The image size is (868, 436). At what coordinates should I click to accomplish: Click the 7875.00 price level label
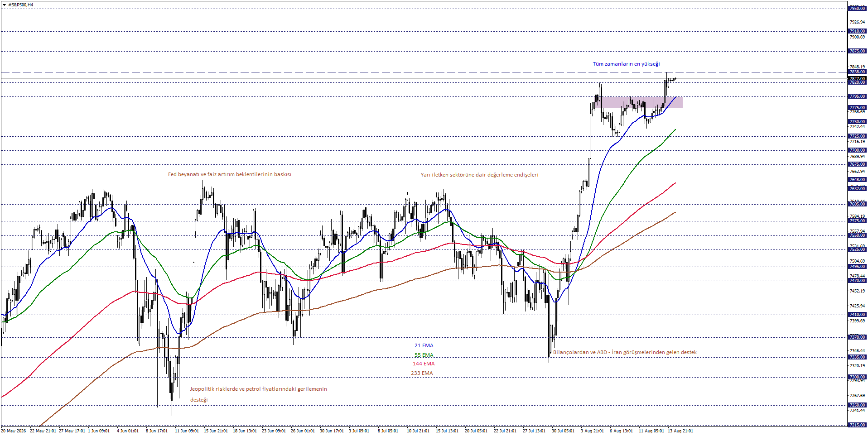pyautogui.click(x=857, y=51)
